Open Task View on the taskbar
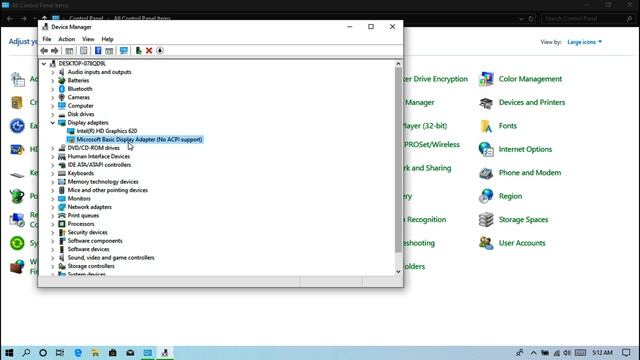Image resolution: width=640 pixels, height=360 pixels. (x=60, y=353)
